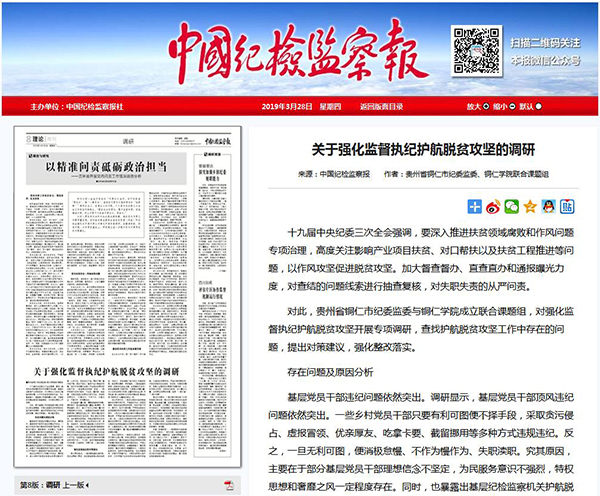The image size is (600, 496).
Task: Click the 第8版：调研 page label
Action: [40, 485]
